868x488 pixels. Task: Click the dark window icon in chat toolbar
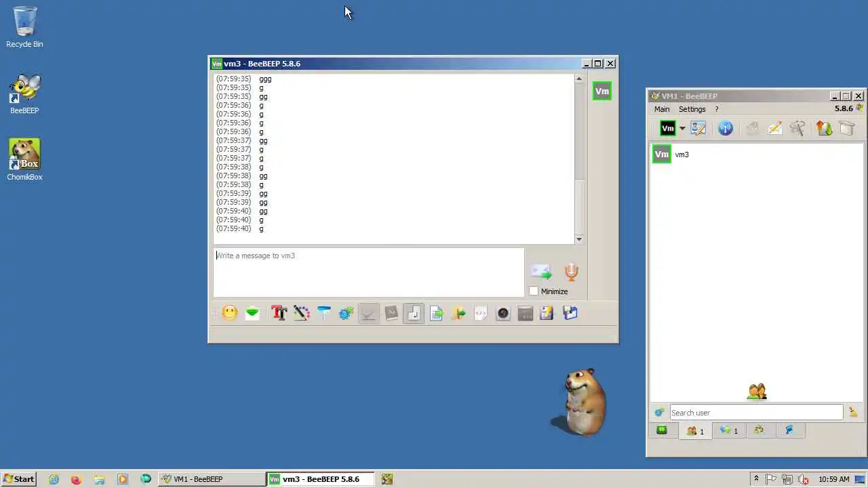click(526, 313)
